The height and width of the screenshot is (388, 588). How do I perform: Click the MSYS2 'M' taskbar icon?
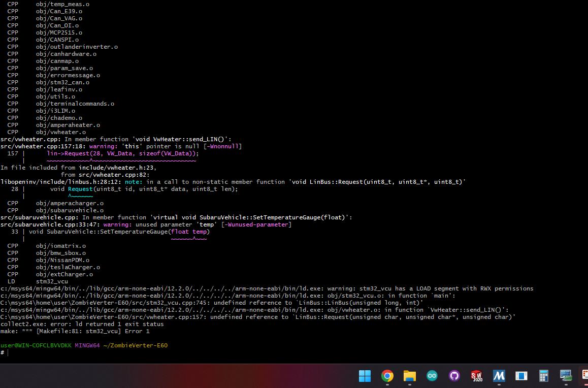click(x=499, y=376)
